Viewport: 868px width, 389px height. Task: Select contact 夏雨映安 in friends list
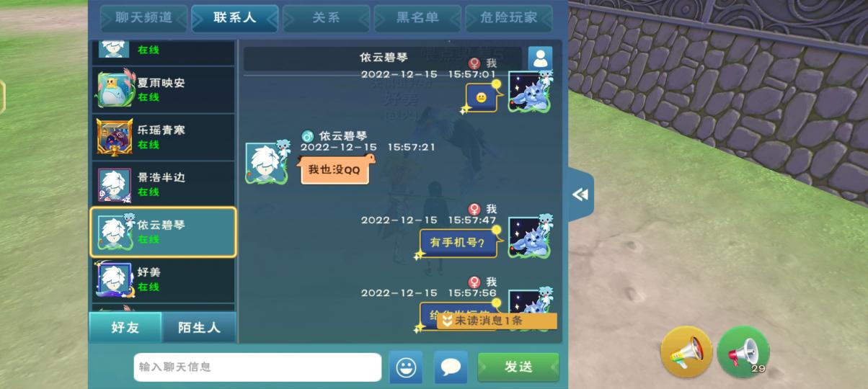(x=163, y=89)
